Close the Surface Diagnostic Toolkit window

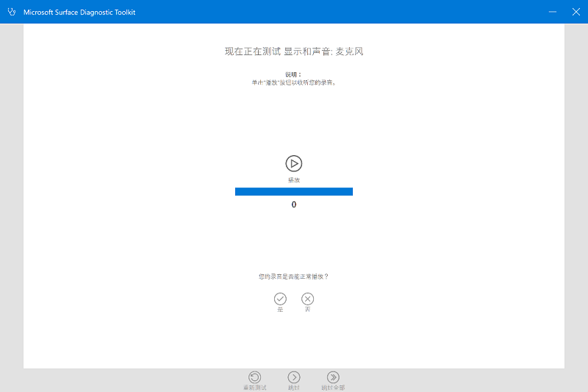(x=576, y=12)
